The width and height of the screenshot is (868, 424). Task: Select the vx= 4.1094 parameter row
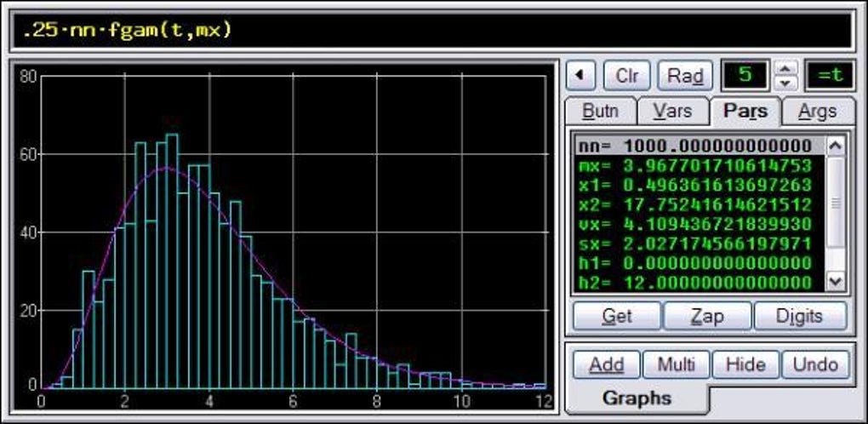click(x=700, y=224)
